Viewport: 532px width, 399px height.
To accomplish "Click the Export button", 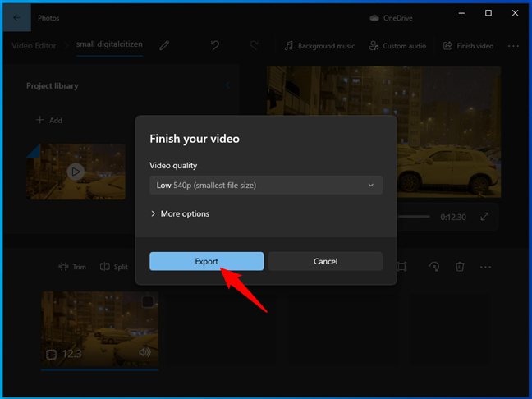I will pyautogui.click(x=206, y=261).
